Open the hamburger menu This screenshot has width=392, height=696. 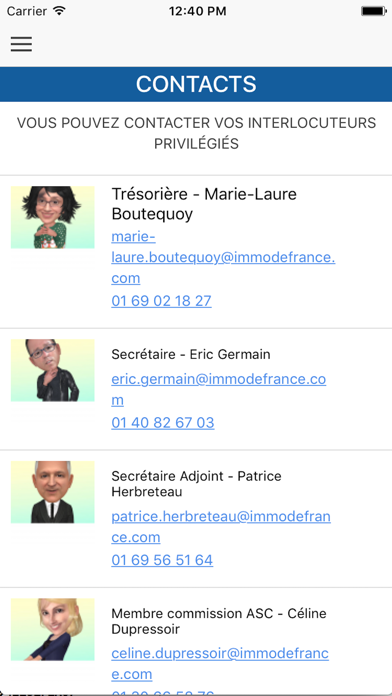(21, 44)
